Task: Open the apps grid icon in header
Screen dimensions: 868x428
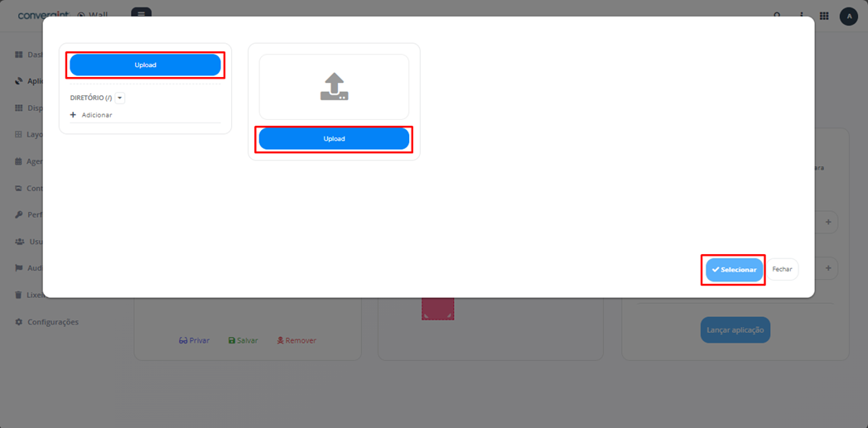Action: click(824, 16)
